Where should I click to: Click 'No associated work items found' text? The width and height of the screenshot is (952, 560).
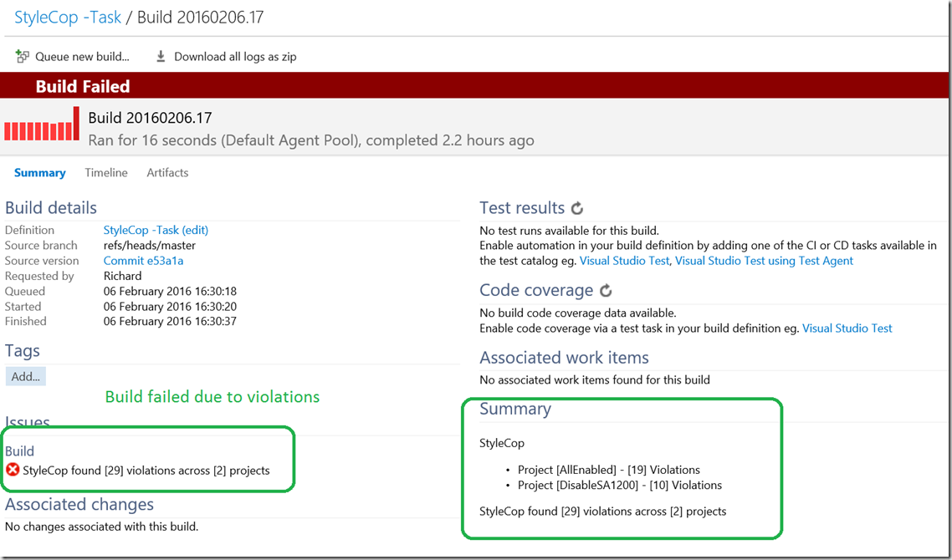[595, 379]
